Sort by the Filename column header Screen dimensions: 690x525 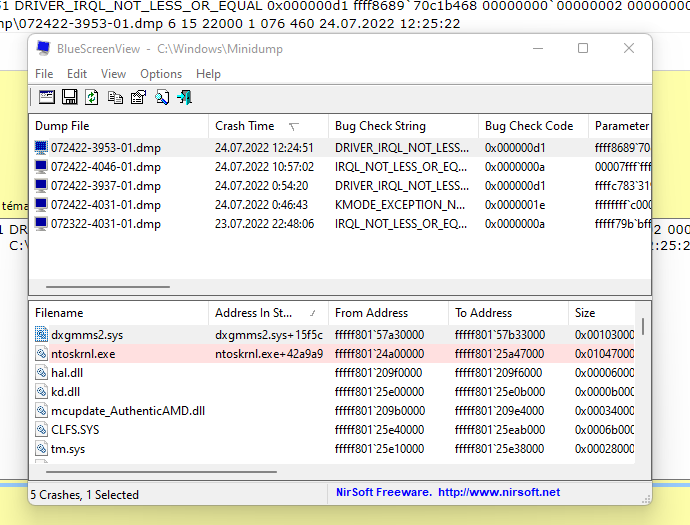pyautogui.click(x=119, y=313)
